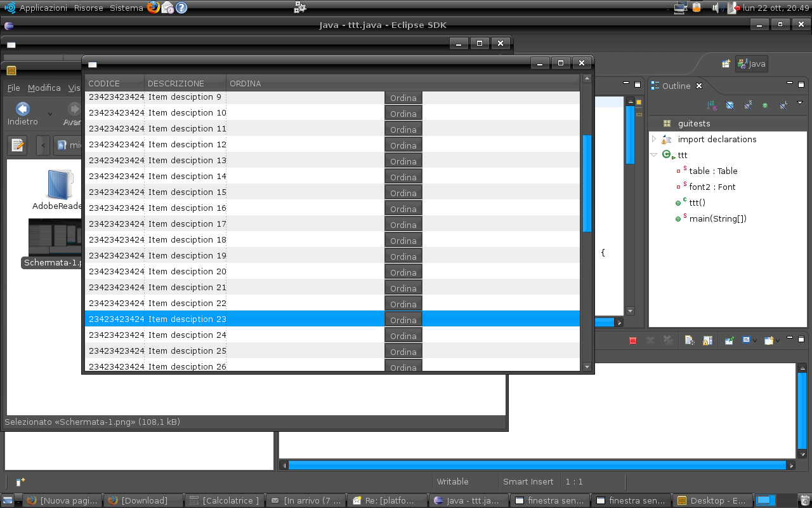Viewport: 812px width, 508px height.
Task: Click the Firefox launcher in top panel
Action: click(154, 8)
